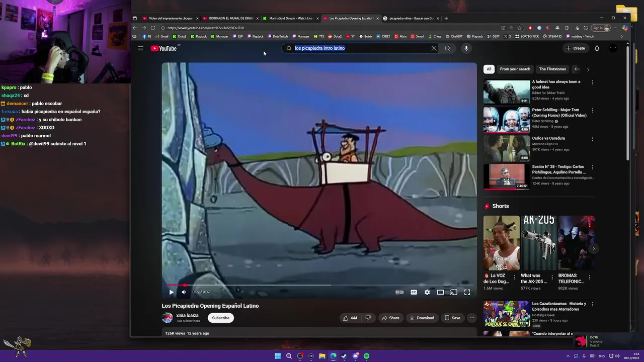Open options for Carlos vs Caradura

tap(592, 138)
